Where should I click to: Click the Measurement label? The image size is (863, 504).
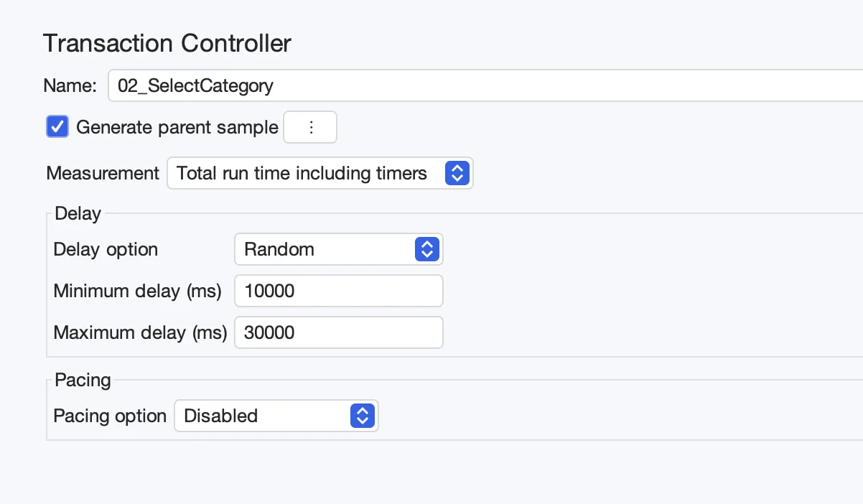coord(103,173)
